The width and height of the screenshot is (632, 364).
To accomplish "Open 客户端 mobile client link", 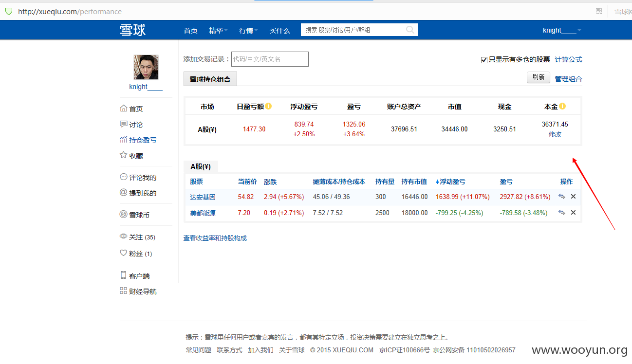I will click(135, 276).
